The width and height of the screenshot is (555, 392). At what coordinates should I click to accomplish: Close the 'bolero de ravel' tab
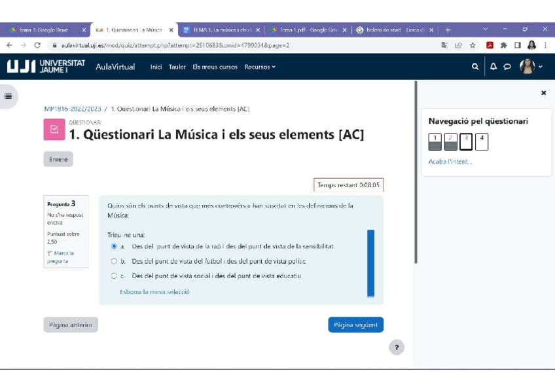click(x=431, y=30)
